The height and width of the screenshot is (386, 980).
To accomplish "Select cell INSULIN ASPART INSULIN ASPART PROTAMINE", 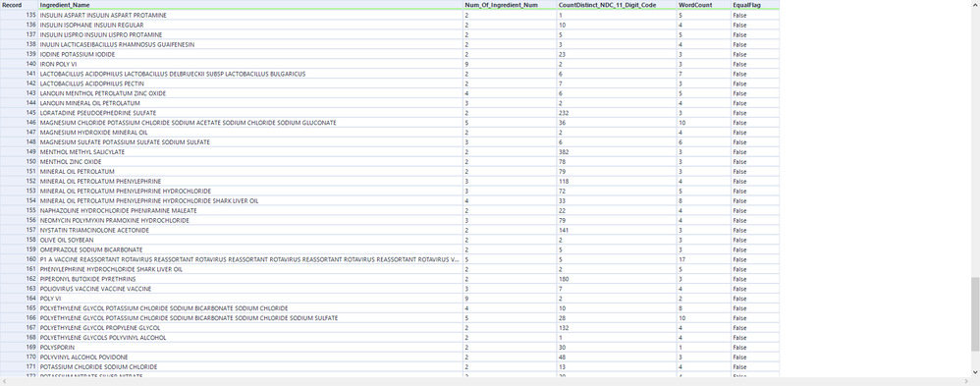I will [250, 15].
